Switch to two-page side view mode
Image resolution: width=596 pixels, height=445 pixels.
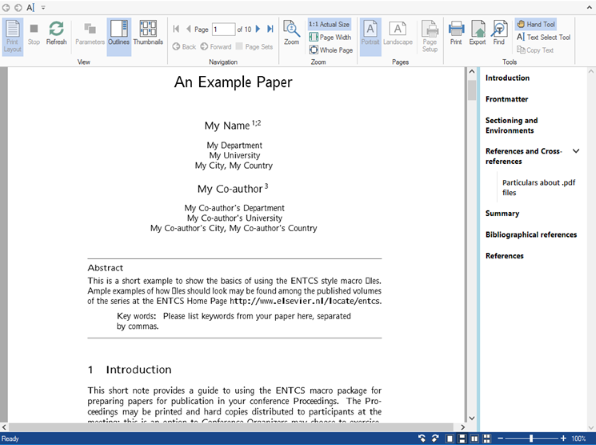tap(474, 439)
